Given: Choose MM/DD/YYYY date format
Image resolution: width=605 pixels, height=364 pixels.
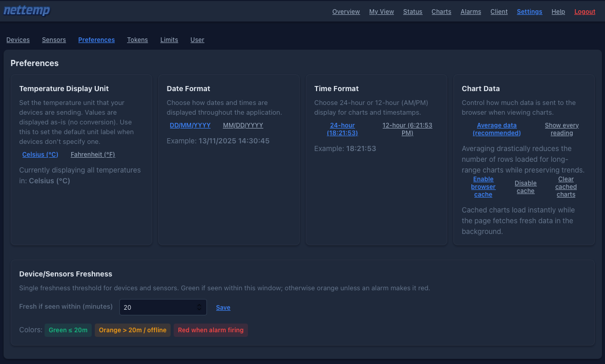Looking at the screenshot, I should 243,125.
